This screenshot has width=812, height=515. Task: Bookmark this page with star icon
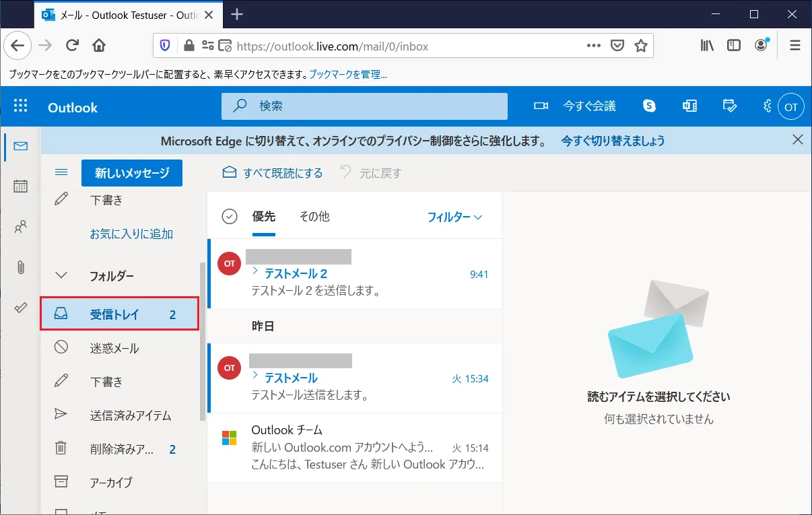[640, 46]
